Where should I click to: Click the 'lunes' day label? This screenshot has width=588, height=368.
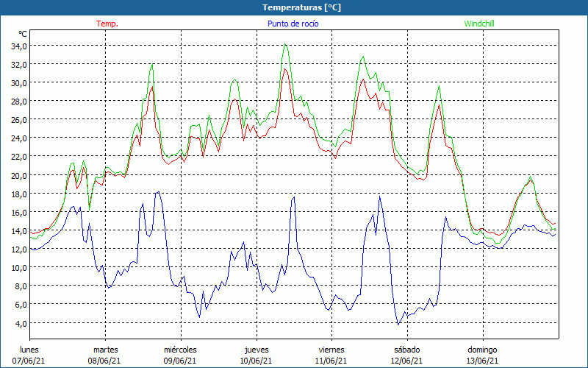click(x=29, y=350)
